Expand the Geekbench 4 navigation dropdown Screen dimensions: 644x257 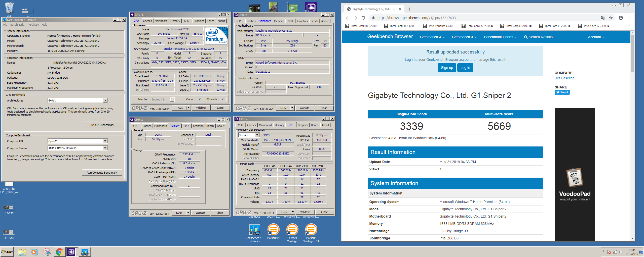[x=432, y=37]
